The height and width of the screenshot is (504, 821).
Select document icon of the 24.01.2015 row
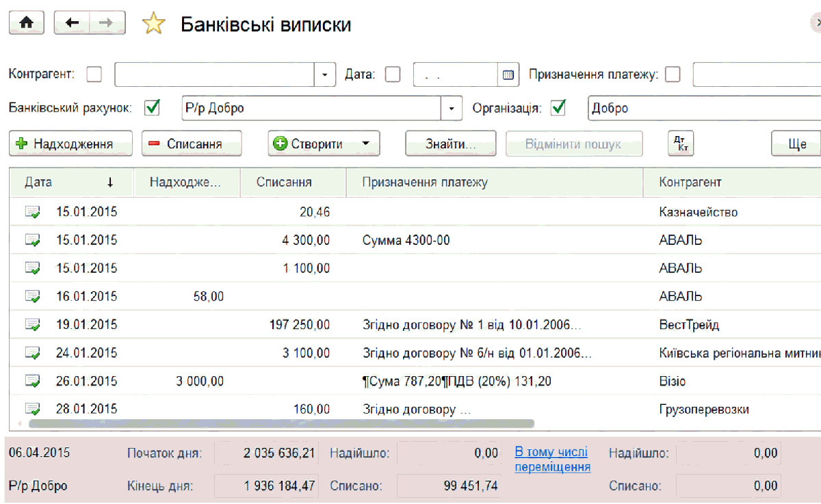(32, 353)
